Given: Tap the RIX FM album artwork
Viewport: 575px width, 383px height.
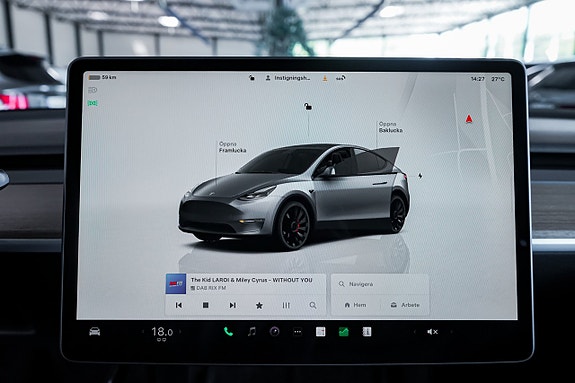Looking at the screenshot, I should point(176,284).
